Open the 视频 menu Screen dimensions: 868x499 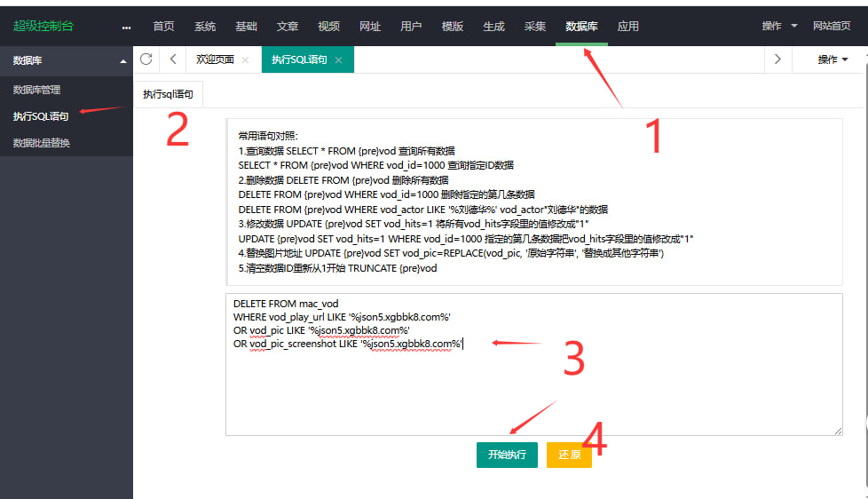pyautogui.click(x=328, y=26)
